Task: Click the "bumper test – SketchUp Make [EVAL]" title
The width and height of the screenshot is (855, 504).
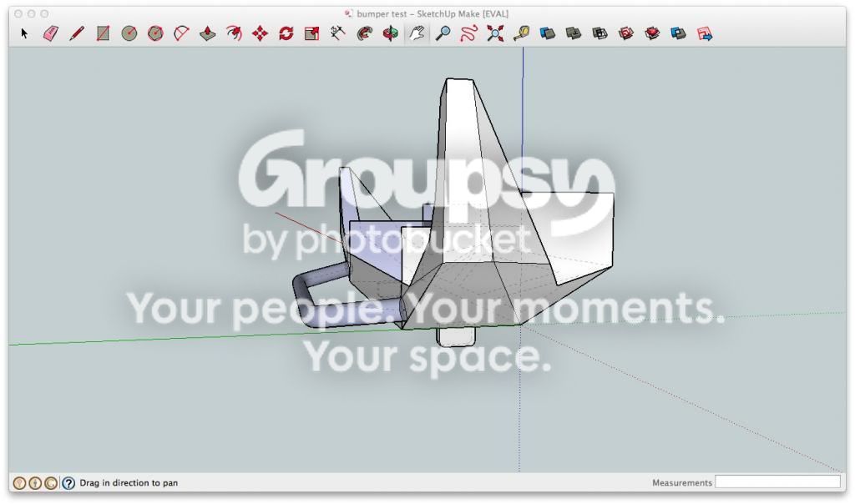Action: [x=433, y=13]
